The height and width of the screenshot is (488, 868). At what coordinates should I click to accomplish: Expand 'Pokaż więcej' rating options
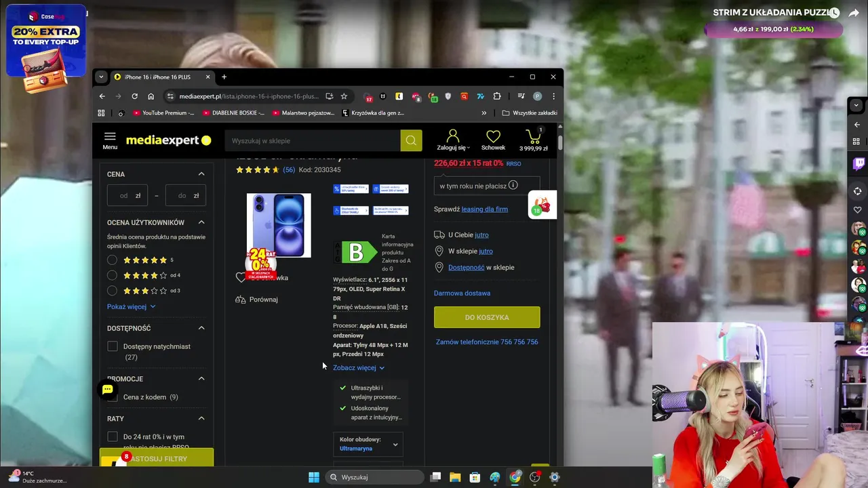pyautogui.click(x=131, y=306)
